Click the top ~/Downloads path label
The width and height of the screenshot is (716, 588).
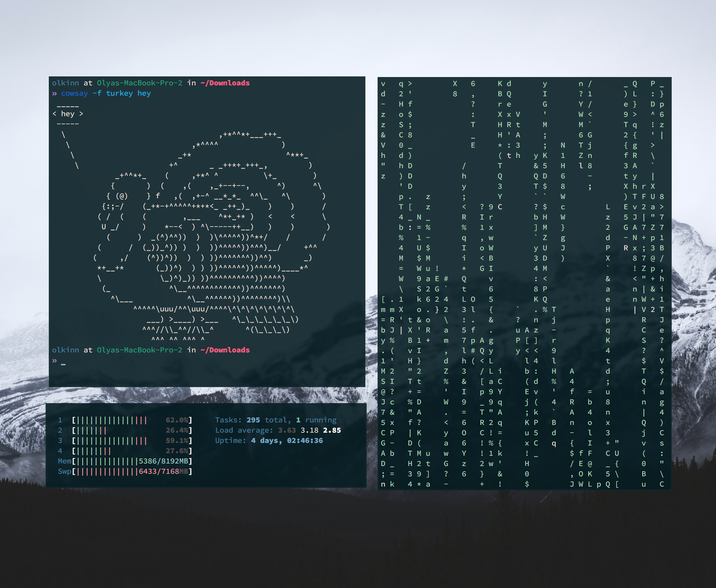[225, 83]
